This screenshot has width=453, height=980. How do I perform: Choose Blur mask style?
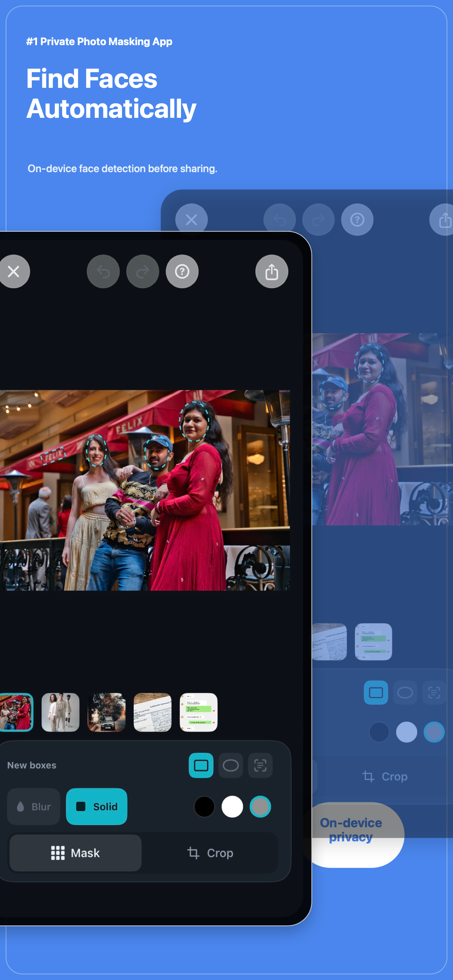coord(34,806)
